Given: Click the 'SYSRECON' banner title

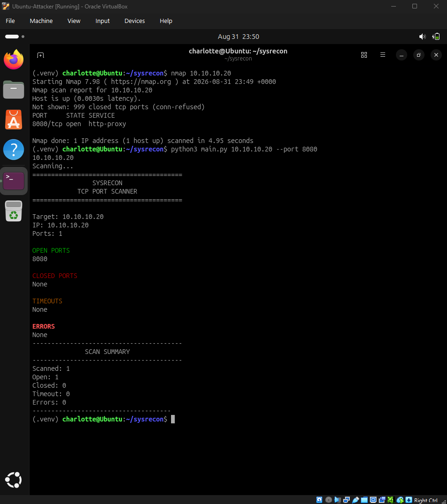Looking at the screenshot, I should tap(107, 183).
